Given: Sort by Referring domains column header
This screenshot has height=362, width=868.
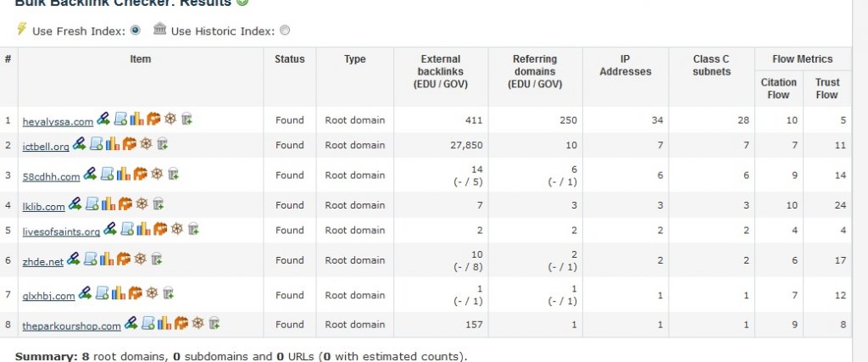Looking at the screenshot, I should coord(535,71).
